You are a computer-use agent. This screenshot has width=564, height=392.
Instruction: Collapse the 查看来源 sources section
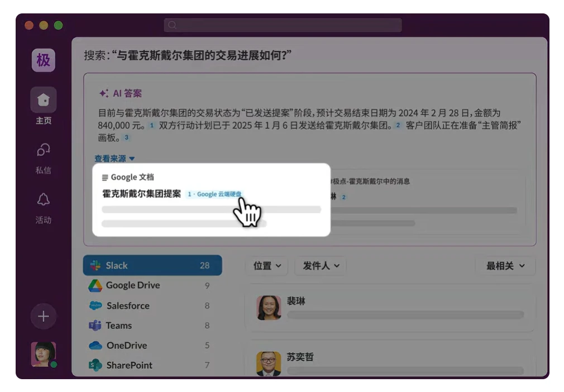[114, 158]
